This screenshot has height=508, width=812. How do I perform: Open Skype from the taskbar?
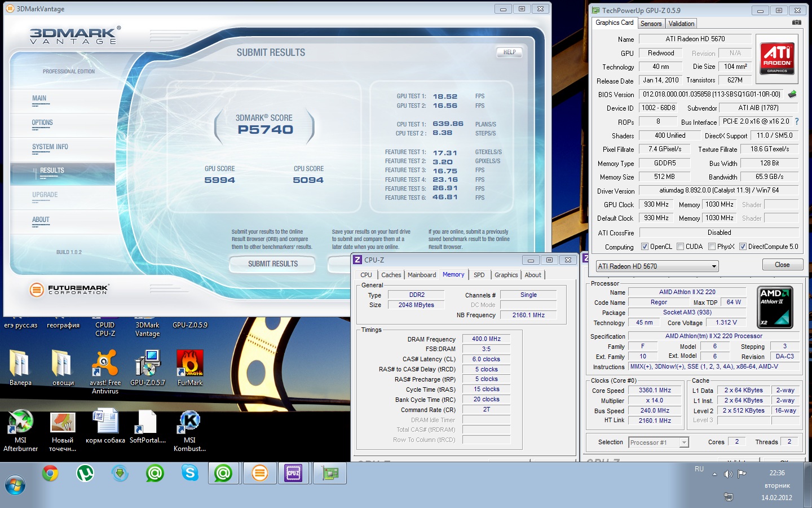pos(190,473)
